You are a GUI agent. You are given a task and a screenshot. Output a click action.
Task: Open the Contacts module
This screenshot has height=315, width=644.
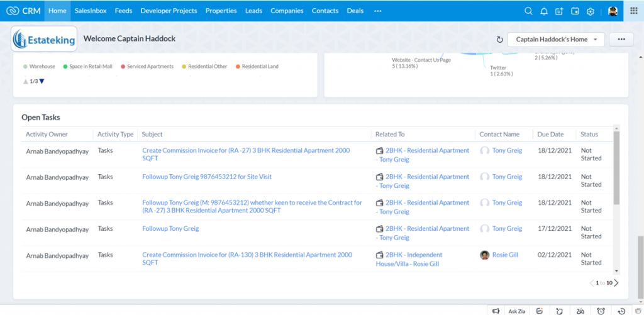pos(325,11)
